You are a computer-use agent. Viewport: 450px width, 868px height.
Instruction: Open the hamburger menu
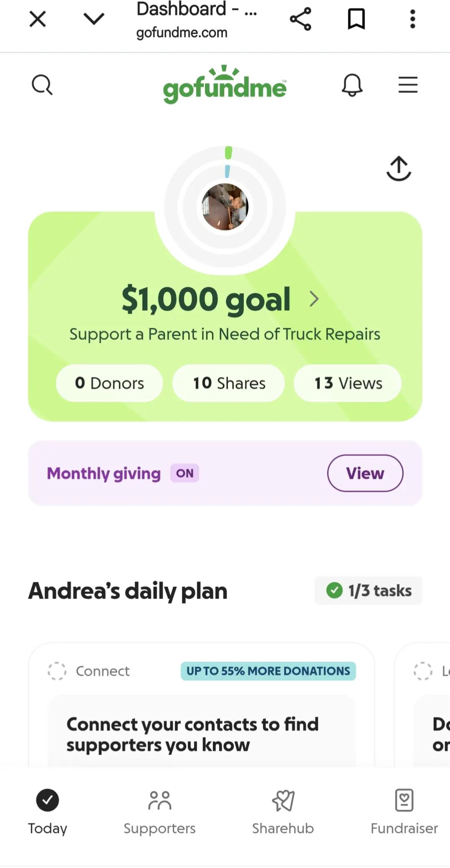(x=408, y=85)
